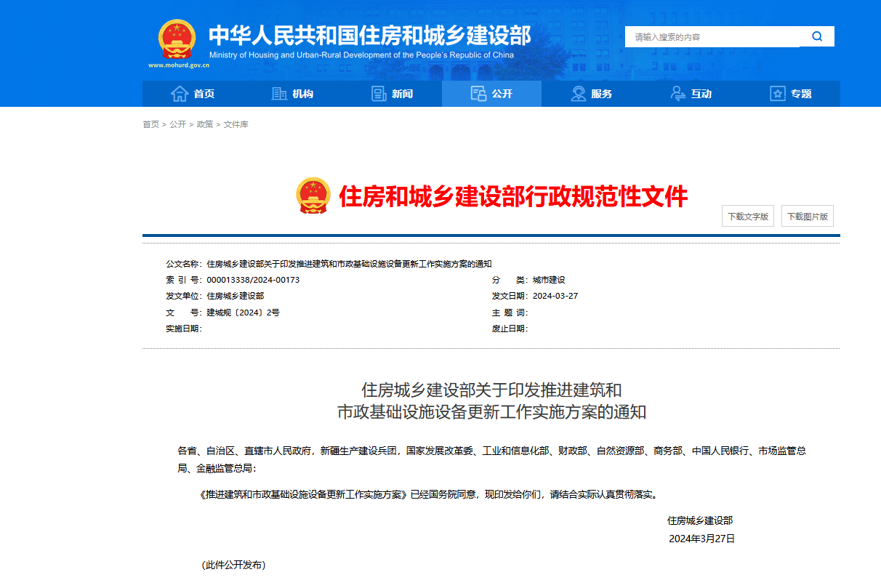Click the search input field
This screenshot has width=881, height=588.
pos(712,37)
